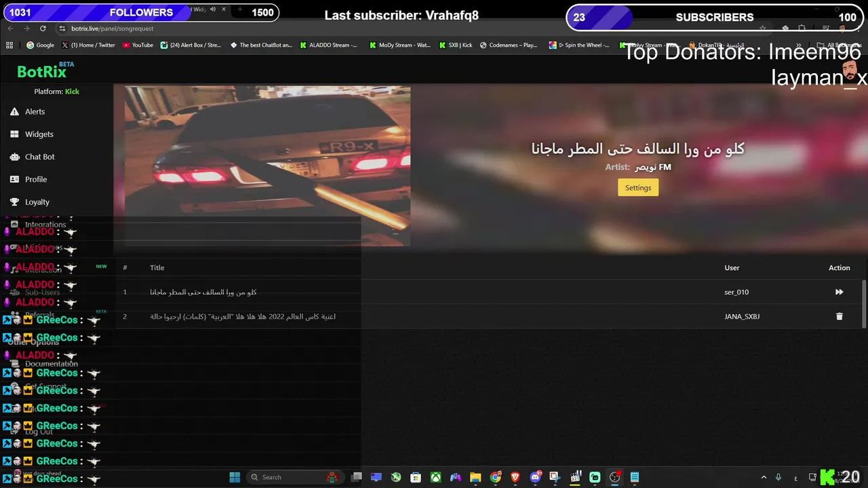The image size is (868, 488).
Task: Open Snipping Tool from the taskbar
Action: [x=555, y=477]
